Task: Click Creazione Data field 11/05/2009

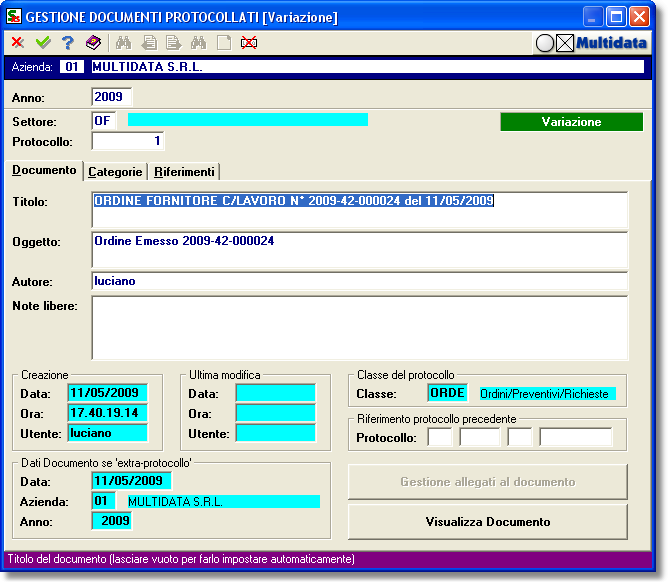Action: [x=107, y=393]
